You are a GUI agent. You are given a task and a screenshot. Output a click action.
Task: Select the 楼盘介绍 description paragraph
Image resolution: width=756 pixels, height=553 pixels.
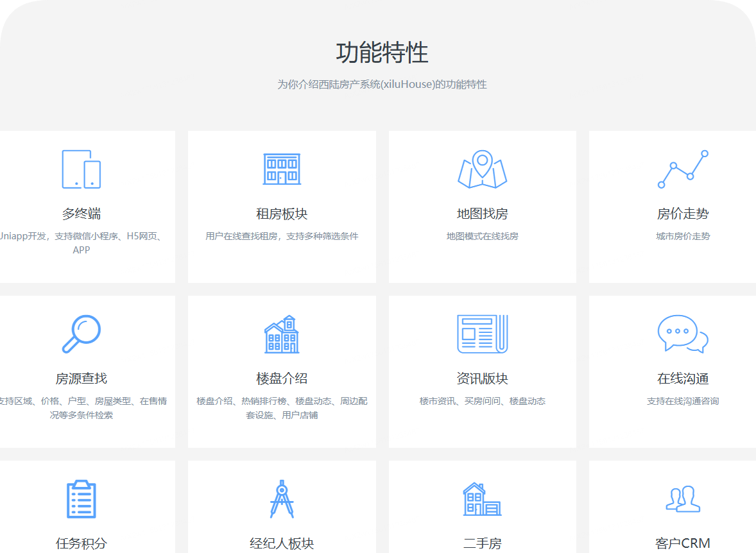coord(282,408)
